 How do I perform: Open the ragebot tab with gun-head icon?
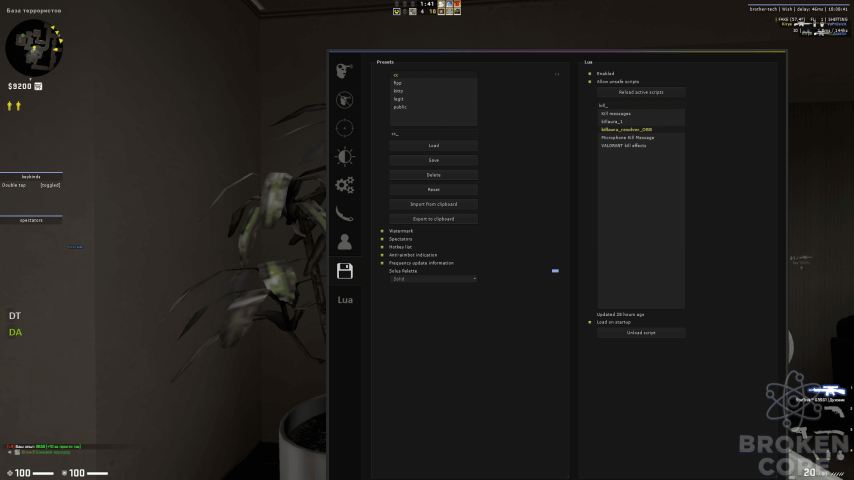click(x=344, y=71)
